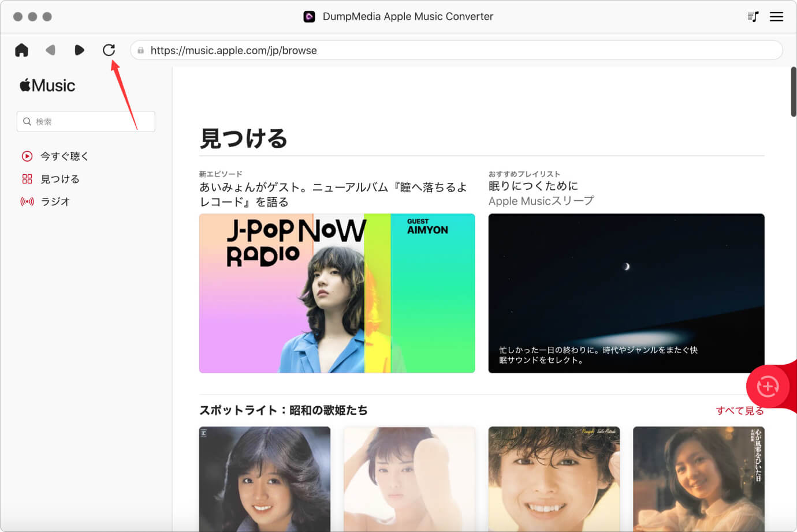797x532 pixels.
Task: Click the Apple Music logo
Action: pos(47,85)
